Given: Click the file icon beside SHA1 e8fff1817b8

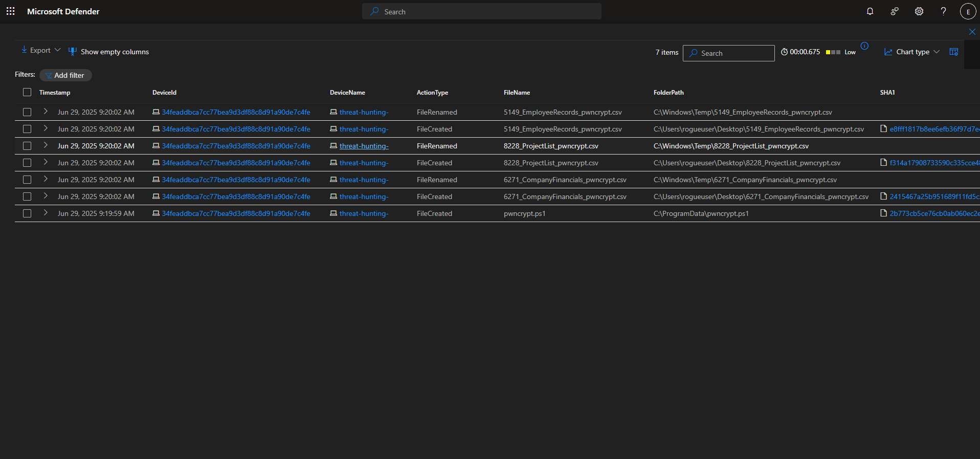Looking at the screenshot, I should point(883,128).
